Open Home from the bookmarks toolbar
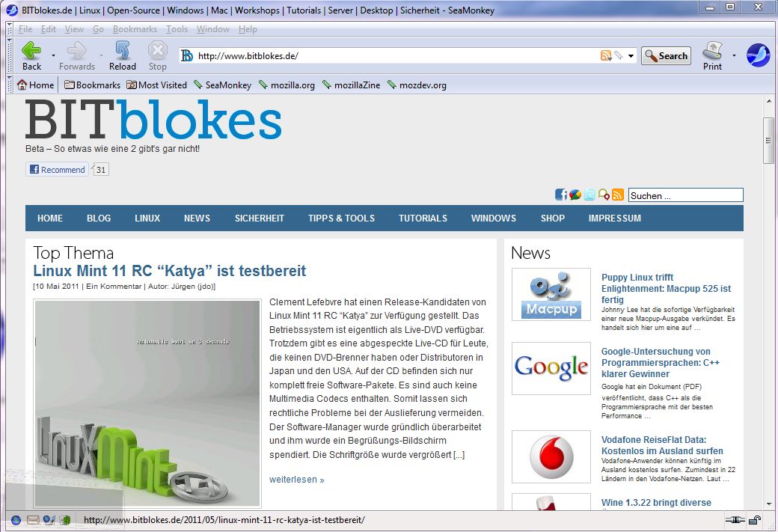The image size is (778, 532). 35,85
